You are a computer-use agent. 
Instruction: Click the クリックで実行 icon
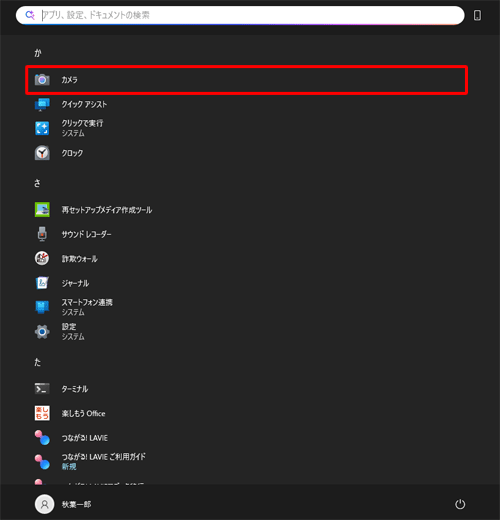[42, 128]
